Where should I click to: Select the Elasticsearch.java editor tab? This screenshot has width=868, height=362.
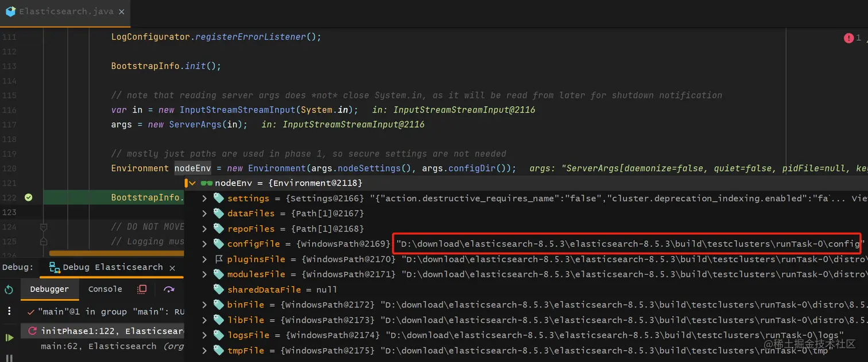click(x=64, y=11)
